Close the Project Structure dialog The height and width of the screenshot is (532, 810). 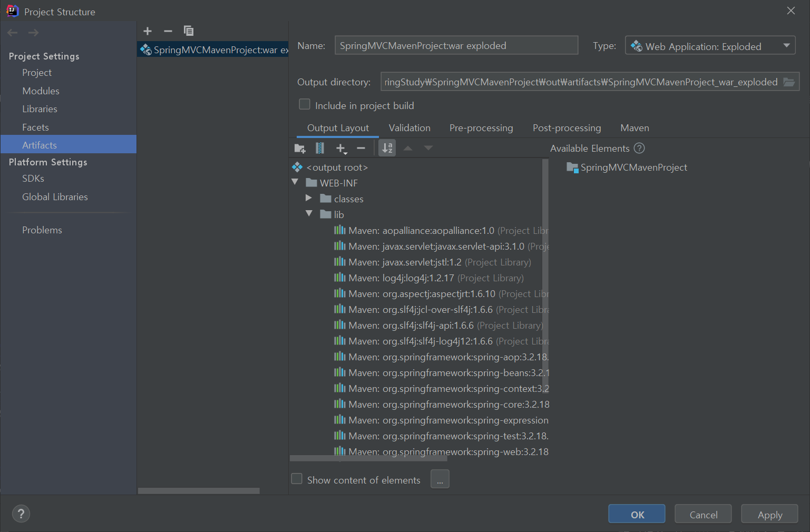point(791,11)
